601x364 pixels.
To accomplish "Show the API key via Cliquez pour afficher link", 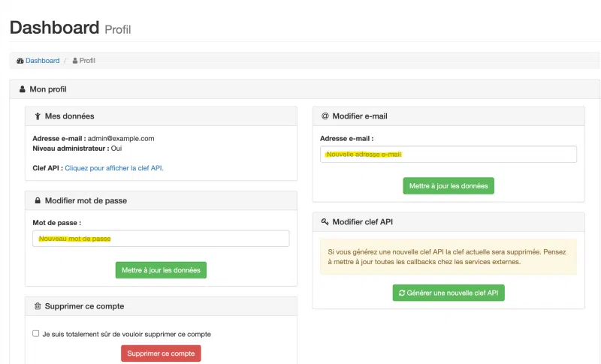I will (113, 168).
